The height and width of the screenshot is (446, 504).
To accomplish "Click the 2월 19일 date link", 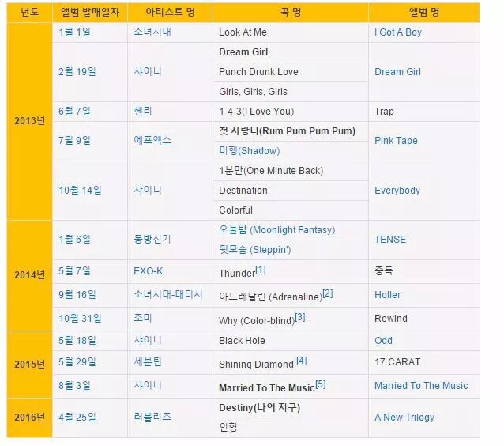I will (77, 72).
